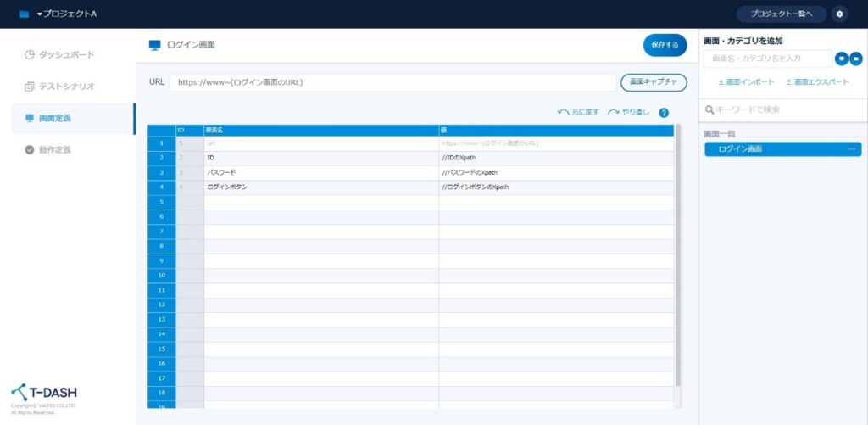The height and width of the screenshot is (425, 868).
Task: Click the 画面キャプチャ button
Action: pos(654,82)
